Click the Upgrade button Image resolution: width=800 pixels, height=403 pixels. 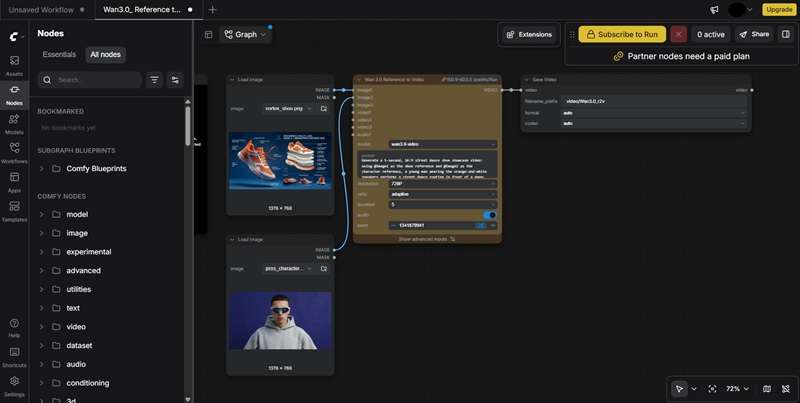point(779,10)
